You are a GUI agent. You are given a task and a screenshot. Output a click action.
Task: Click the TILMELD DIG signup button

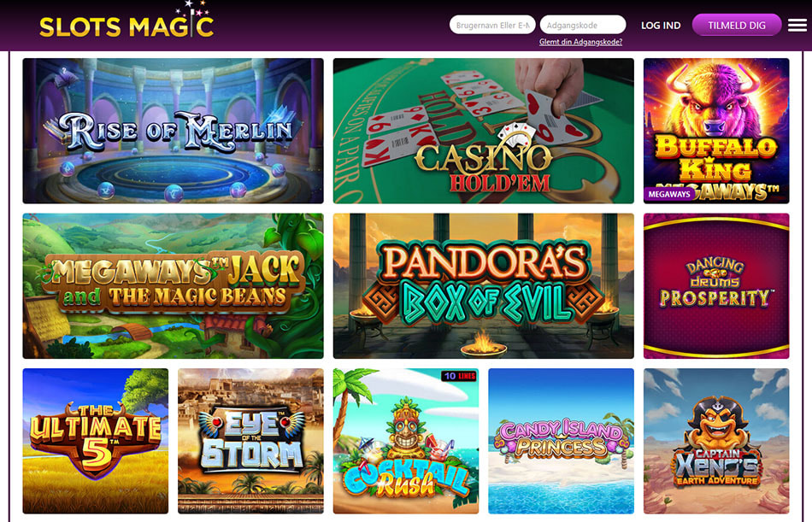tap(737, 25)
